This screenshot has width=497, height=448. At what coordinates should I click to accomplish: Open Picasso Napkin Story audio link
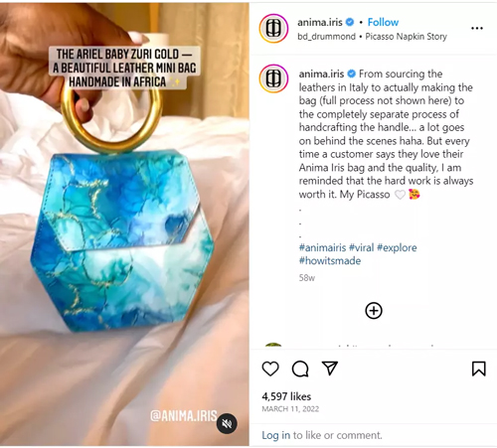[407, 37]
